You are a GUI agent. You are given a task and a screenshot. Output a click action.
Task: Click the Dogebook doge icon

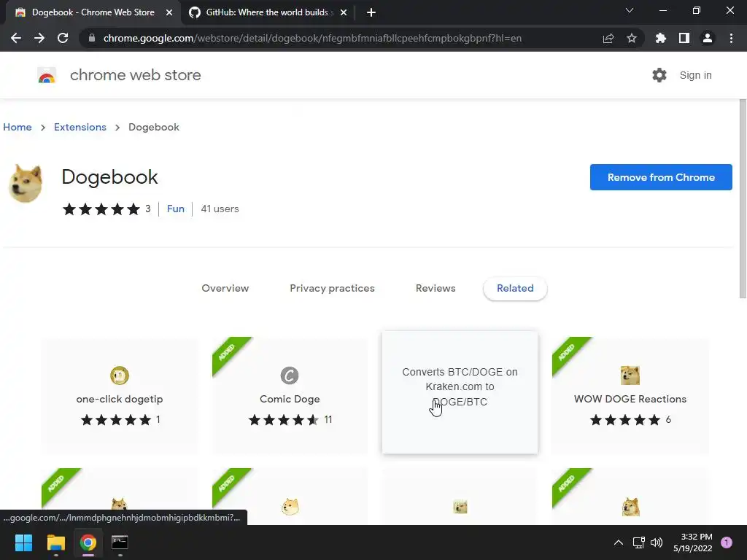pyautogui.click(x=26, y=183)
